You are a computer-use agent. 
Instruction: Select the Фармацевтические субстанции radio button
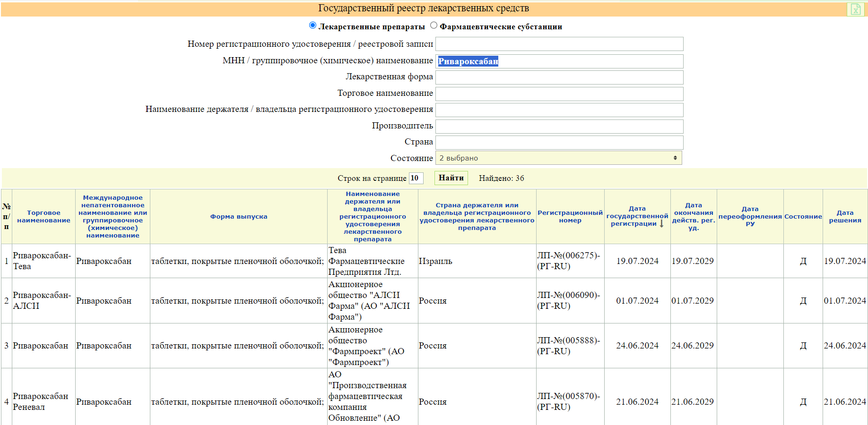(x=434, y=25)
